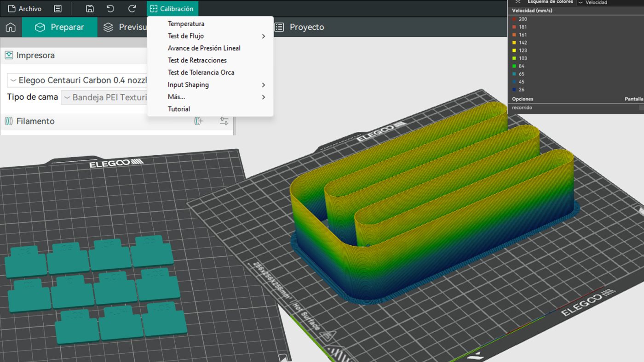Click the Opciones label in legend
Screen dimensions: 644x362
[523, 99]
